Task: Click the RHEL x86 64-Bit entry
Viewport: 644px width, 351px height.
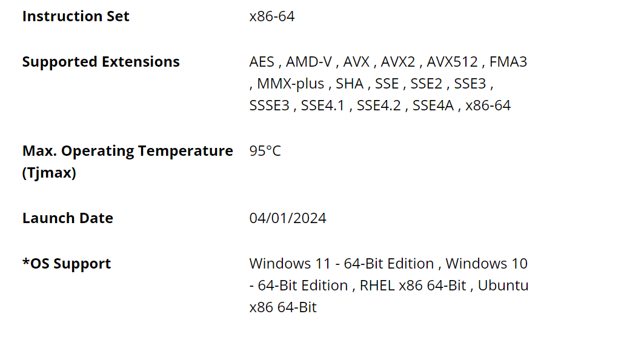Action: [413, 286]
